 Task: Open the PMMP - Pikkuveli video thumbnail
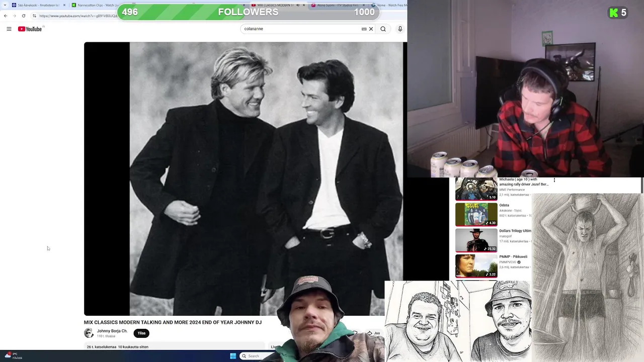coord(476,266)
